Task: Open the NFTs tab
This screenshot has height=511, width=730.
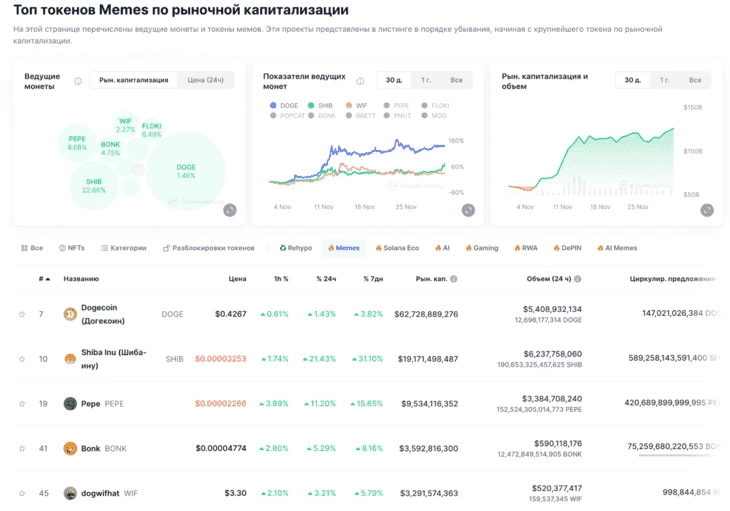Action: [72, 248]
